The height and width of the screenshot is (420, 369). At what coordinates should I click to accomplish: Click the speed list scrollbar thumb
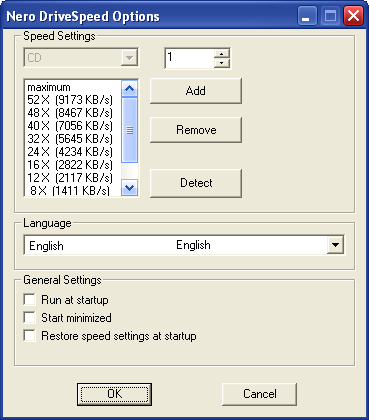click(x=129, y=130)
